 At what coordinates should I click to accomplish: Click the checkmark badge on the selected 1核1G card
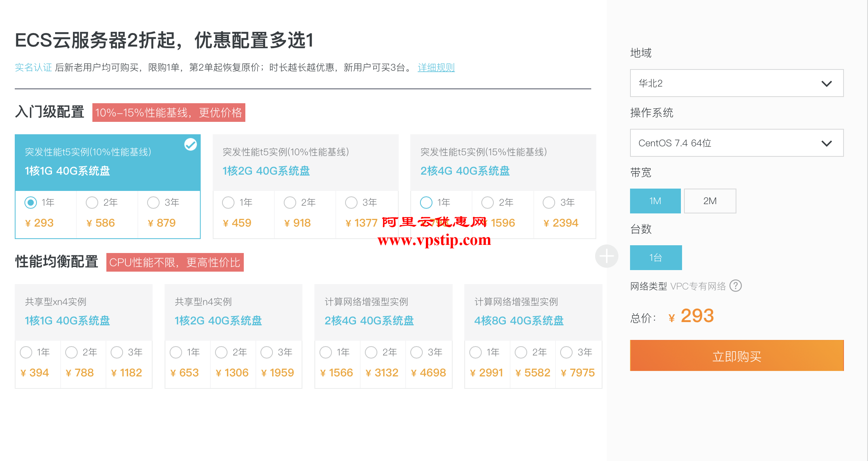[190, 144]
